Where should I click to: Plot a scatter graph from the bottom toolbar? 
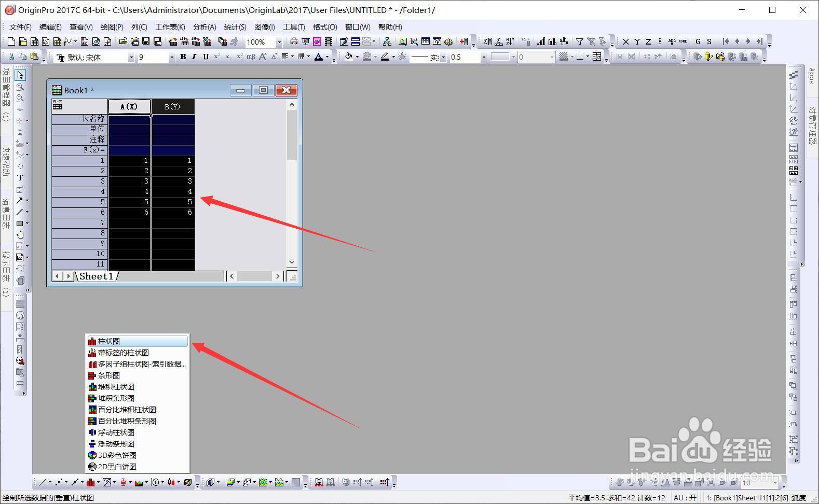(x=59, y=482)
